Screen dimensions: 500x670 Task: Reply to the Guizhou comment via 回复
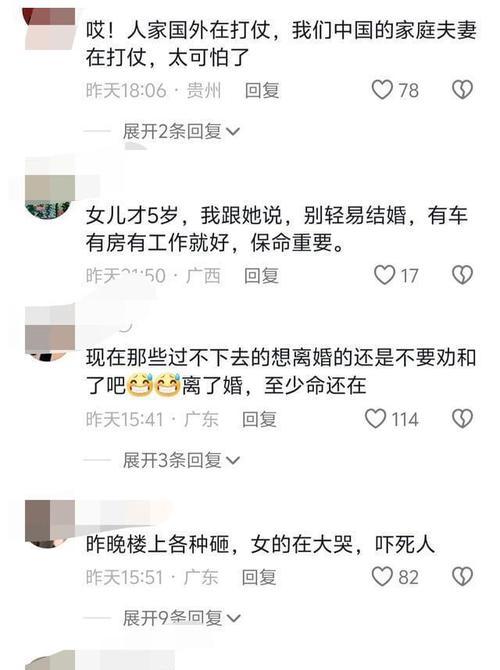pyautogui.click(x=262, y=90)
